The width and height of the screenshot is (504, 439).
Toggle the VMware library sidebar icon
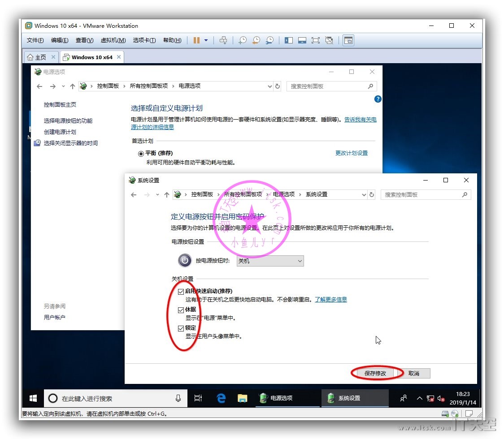coord(289,40)
